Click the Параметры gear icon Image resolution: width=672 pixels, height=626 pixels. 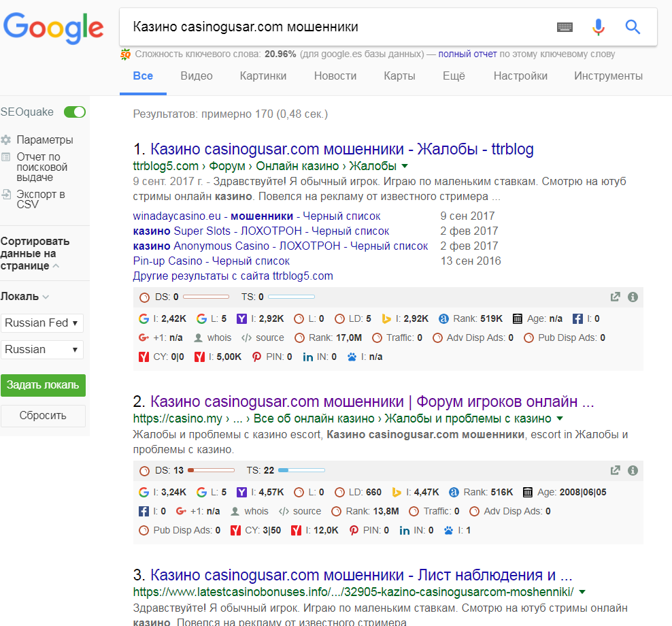(6, 139)
